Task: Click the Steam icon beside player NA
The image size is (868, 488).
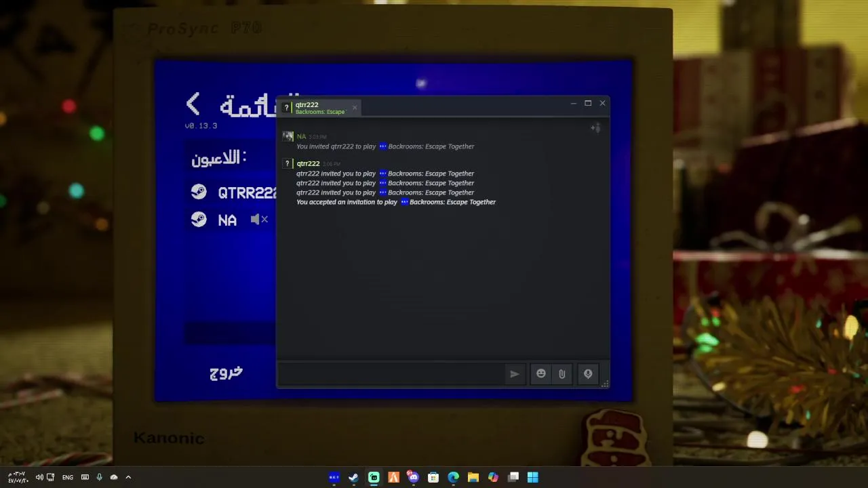Action: (x=199, y=220)
